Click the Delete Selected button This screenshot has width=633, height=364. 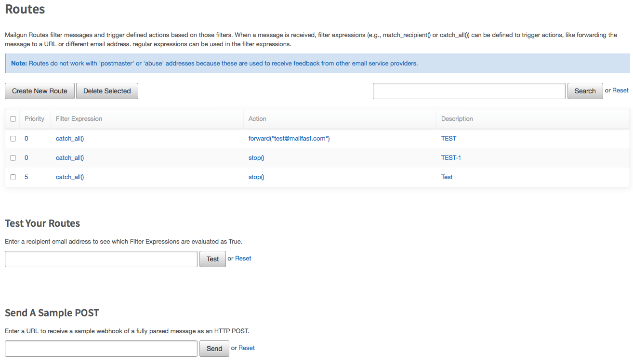tap(107, 91)
